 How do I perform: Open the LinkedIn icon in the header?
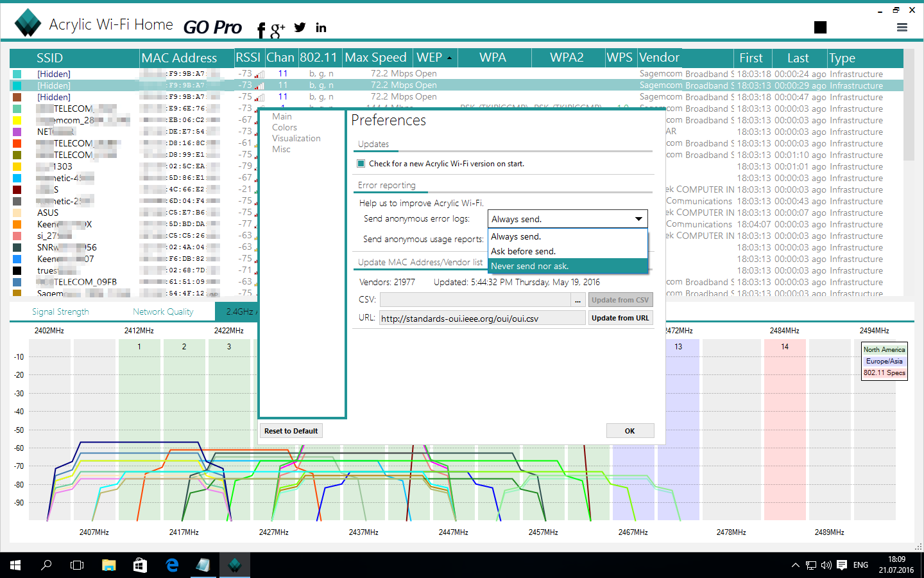click(x=321, y=28)
